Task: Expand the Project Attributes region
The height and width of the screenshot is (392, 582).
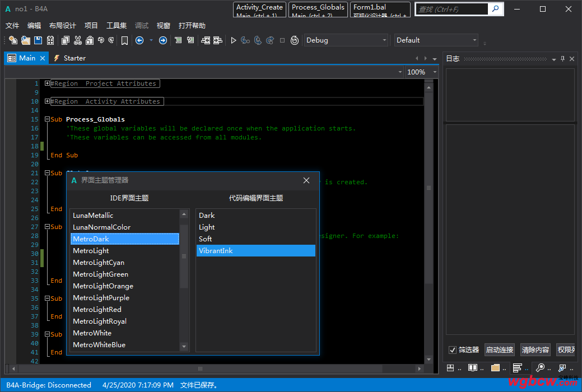Action: click(x=47, y=83)
